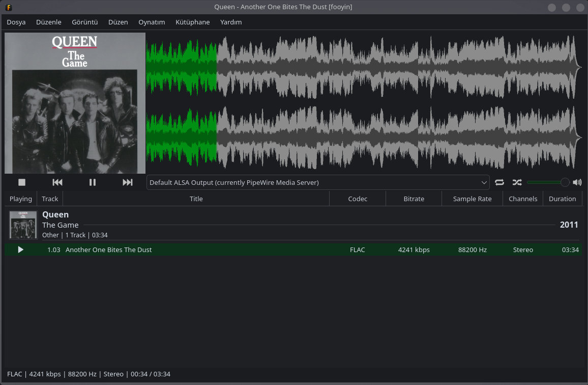Click the volume slider handle
Screen dimensions: 588x385
coord(565,182)
